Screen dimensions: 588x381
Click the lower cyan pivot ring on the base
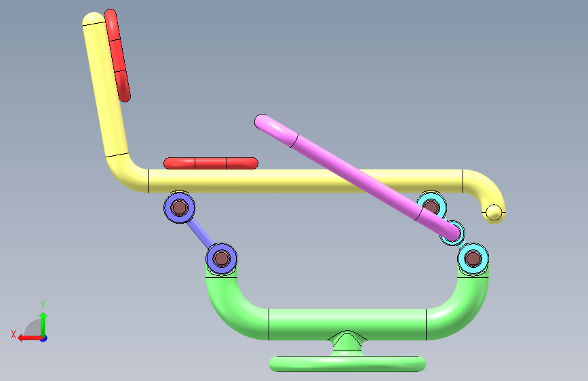pos(473,258)
